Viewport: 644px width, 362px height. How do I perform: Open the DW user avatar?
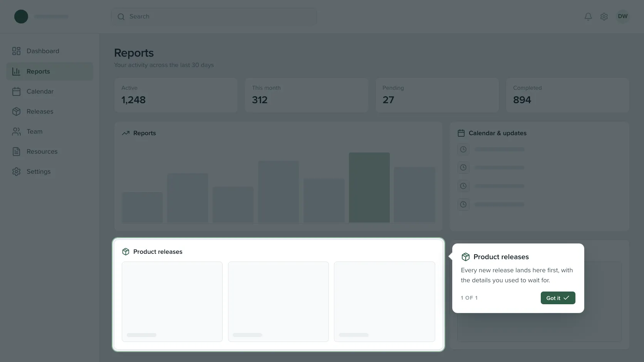622,16
